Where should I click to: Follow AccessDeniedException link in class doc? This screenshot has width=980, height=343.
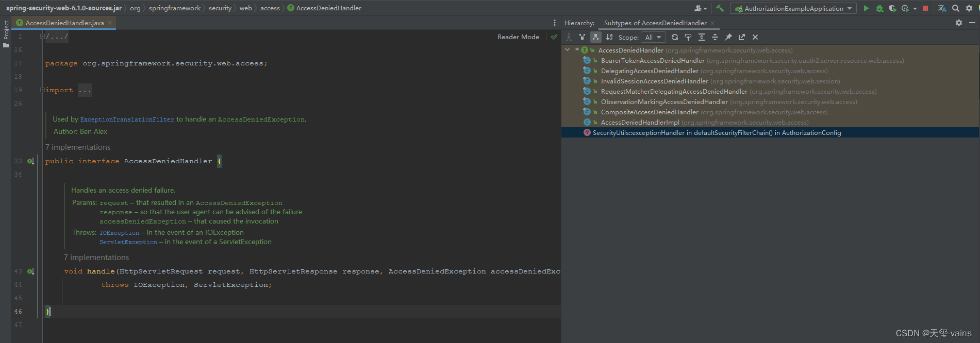tap(261, 119)
